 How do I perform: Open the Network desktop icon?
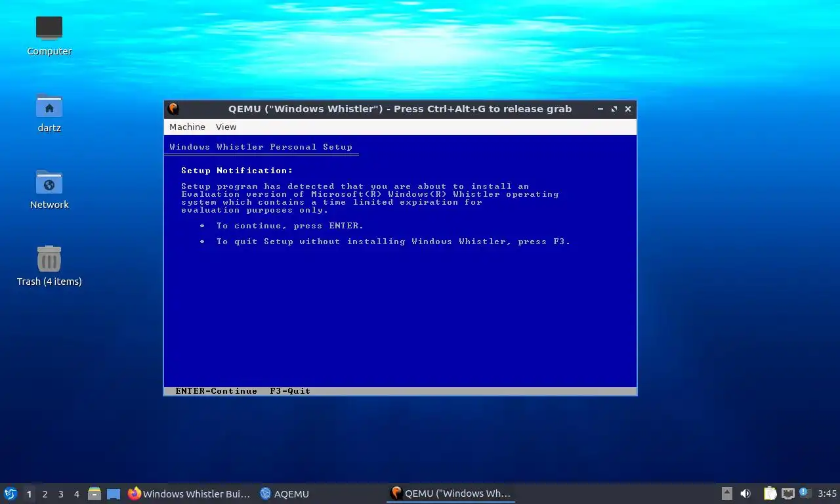point(49,189)
